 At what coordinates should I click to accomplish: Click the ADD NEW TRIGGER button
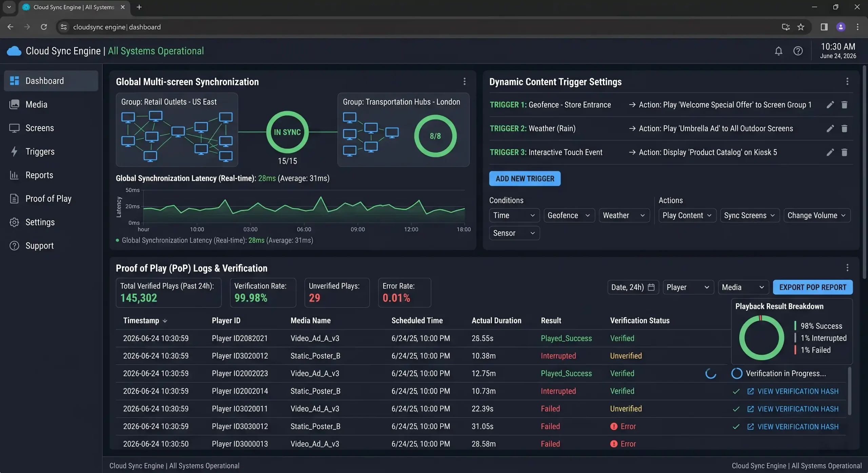pos(525,179)
